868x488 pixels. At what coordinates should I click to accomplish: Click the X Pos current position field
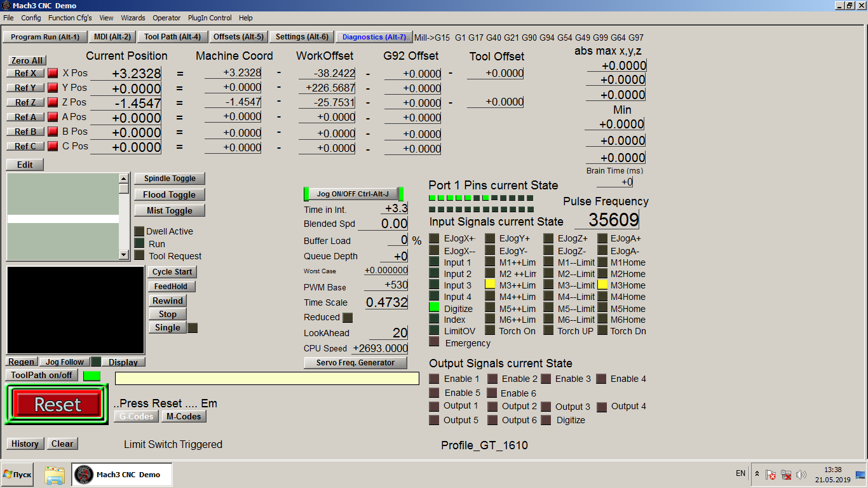tap(126, 74)
